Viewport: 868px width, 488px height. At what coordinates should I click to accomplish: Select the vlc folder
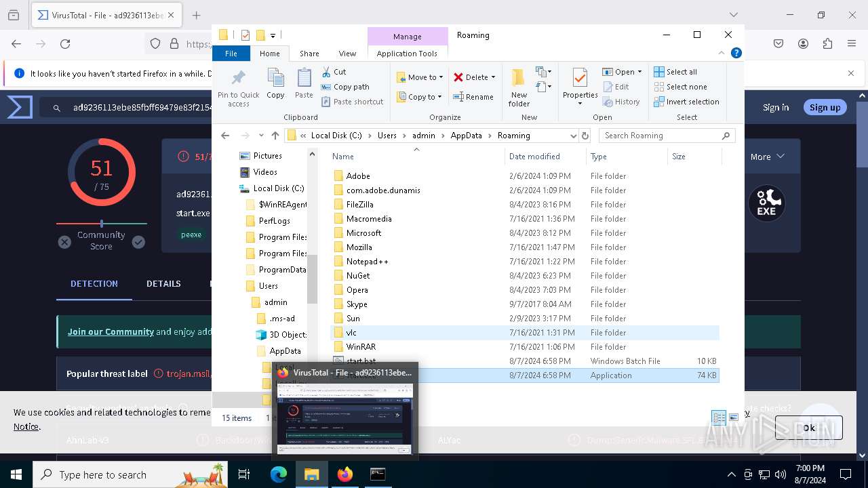point(525,333)
